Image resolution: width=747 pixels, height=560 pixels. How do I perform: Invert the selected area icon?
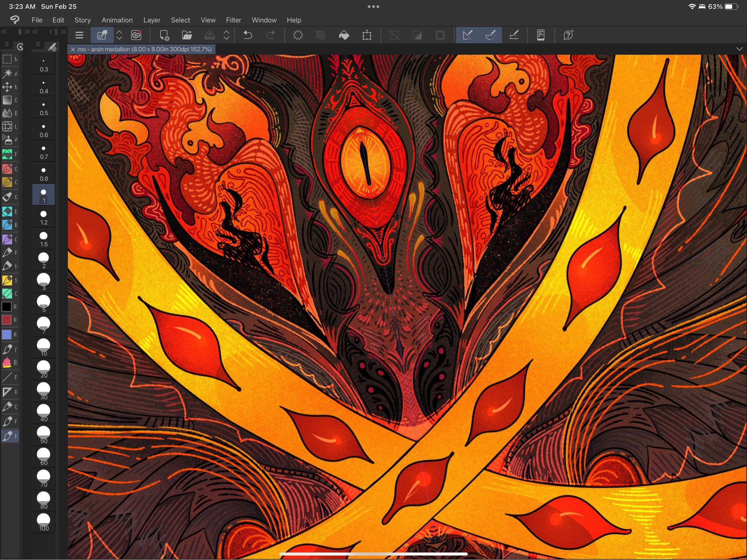tap(417, 35)
